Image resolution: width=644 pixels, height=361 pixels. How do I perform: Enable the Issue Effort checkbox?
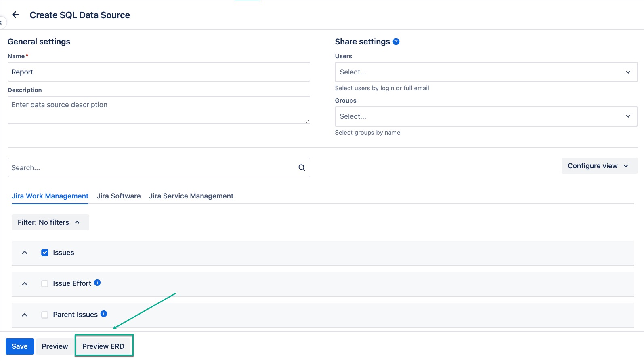click(45, 284)
